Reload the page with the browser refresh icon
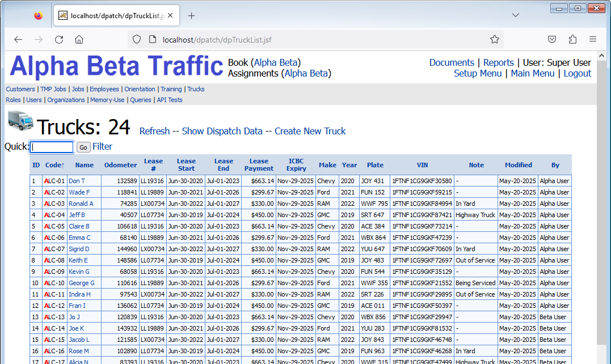 (59, 40)
